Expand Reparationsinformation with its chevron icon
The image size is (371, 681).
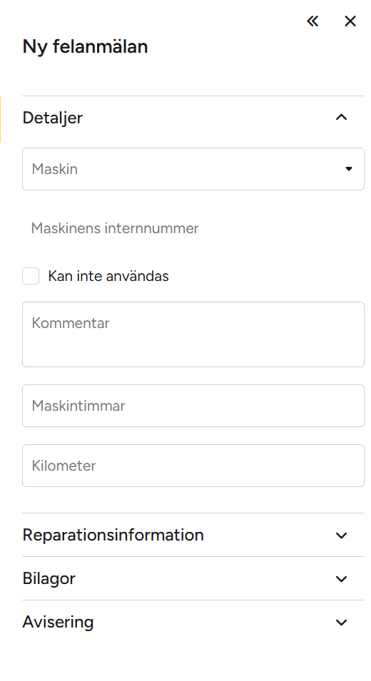click(341, 536)
